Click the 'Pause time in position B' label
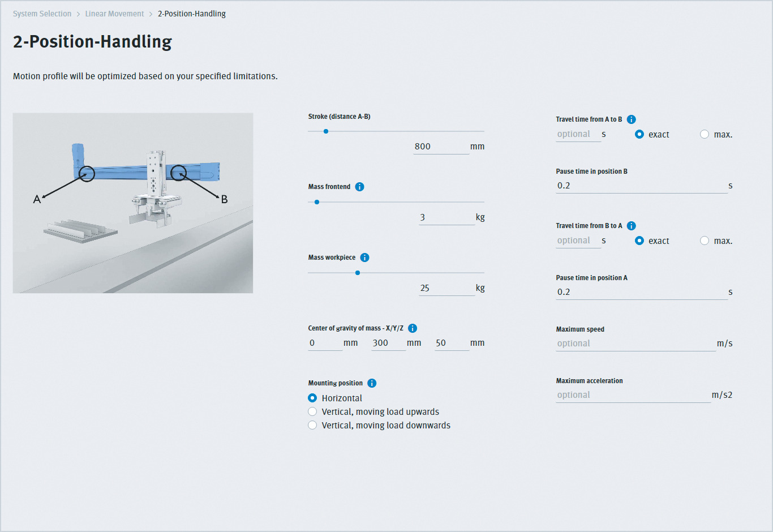 [591, 171]
